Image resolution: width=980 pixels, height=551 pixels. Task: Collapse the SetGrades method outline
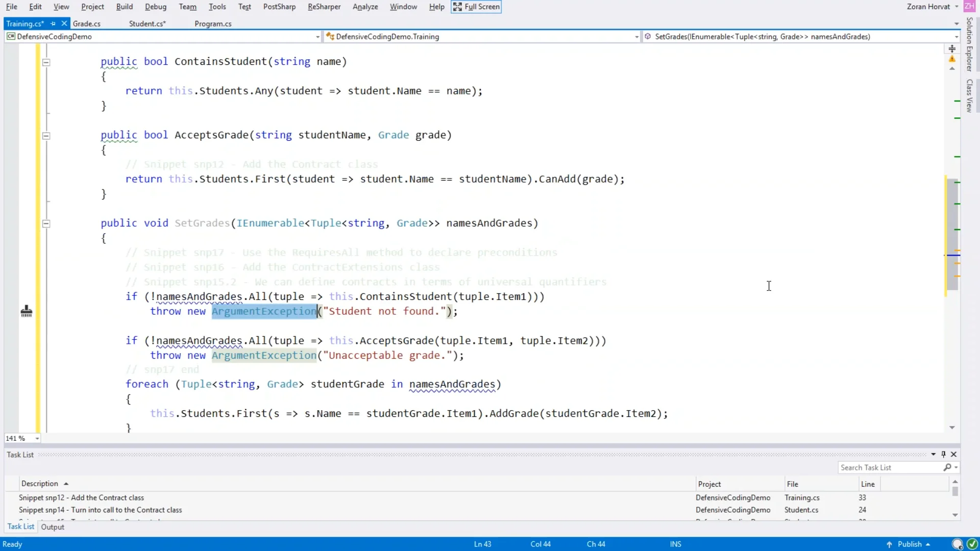[x=46, y=223]
